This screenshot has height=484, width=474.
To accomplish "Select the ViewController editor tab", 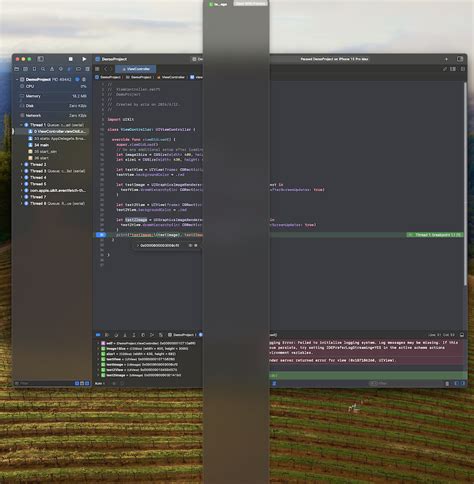I will point(136,69).
